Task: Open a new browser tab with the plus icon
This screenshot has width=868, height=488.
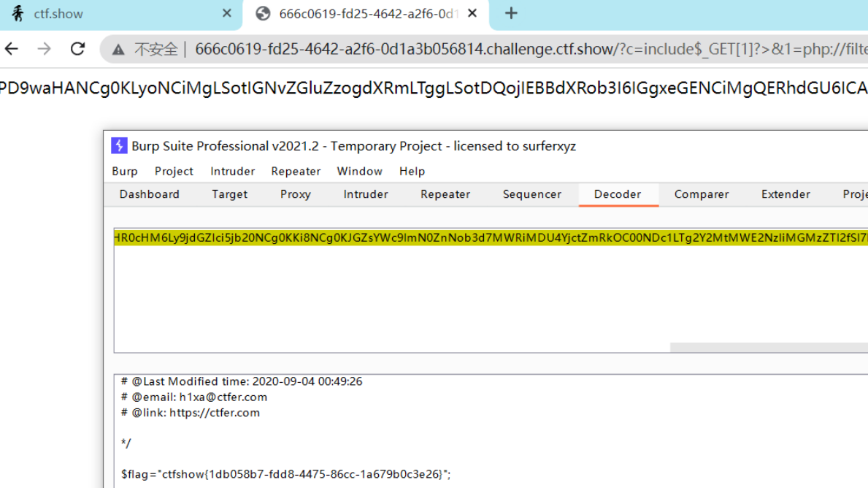Action: point(510,13)
